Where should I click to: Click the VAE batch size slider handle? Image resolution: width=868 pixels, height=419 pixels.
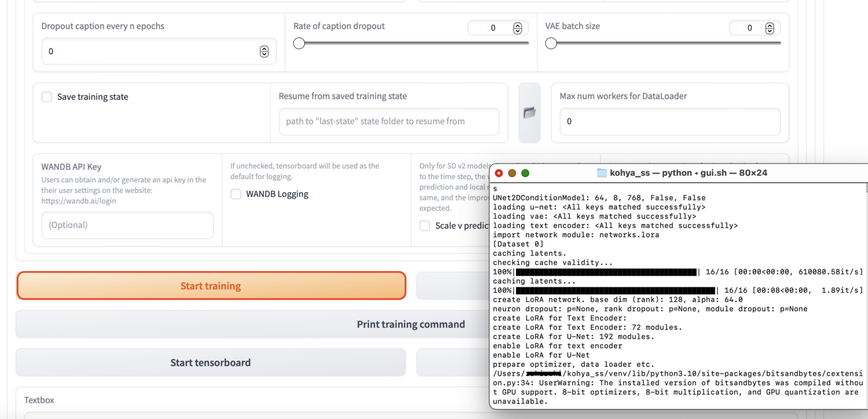(551, 43)
